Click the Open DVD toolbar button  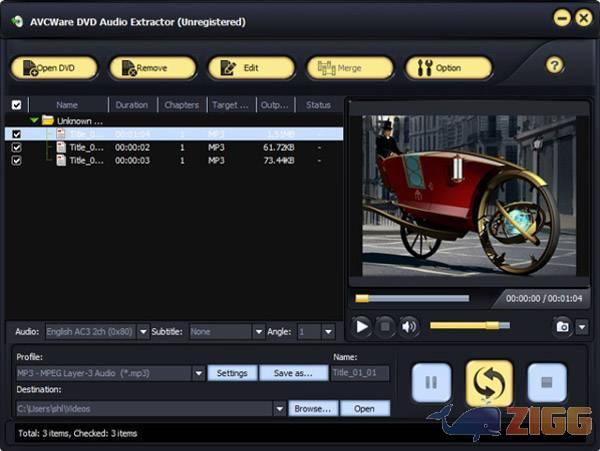pos(54,68)
